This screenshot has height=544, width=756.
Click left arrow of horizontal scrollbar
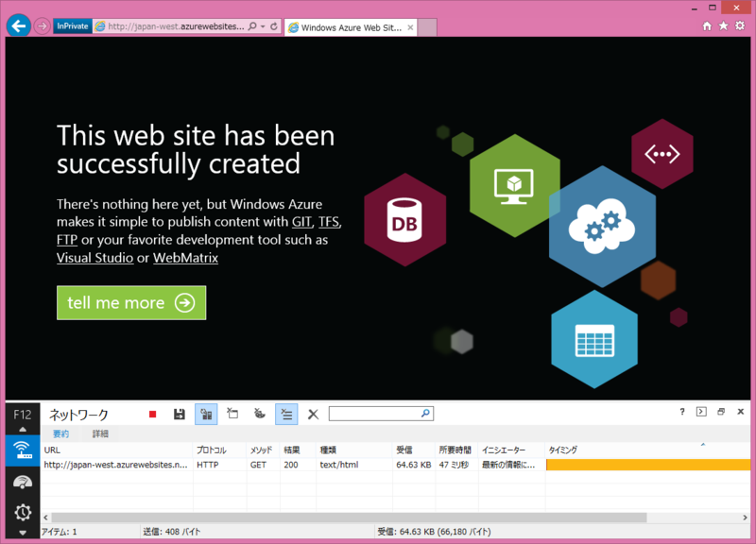point(45,518)
